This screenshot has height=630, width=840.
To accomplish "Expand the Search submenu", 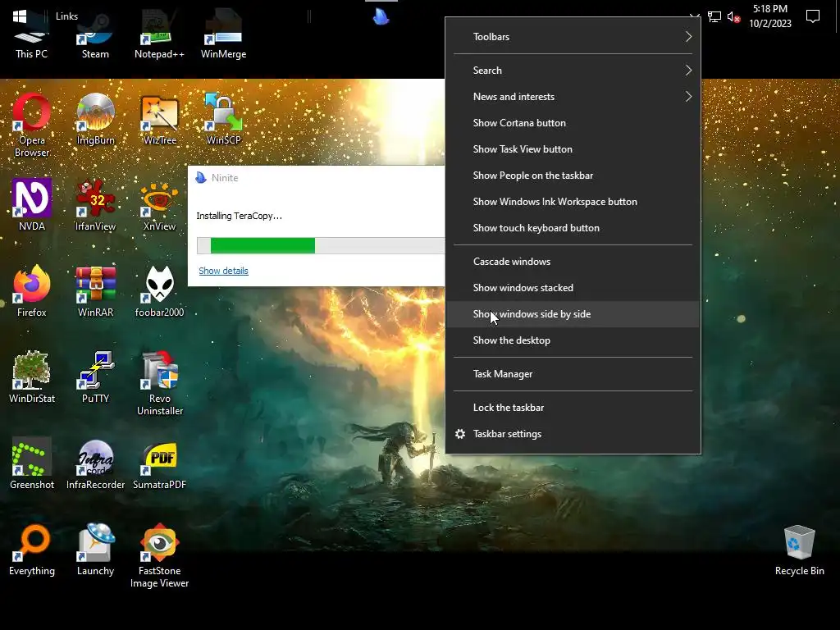I will point(573,71).
